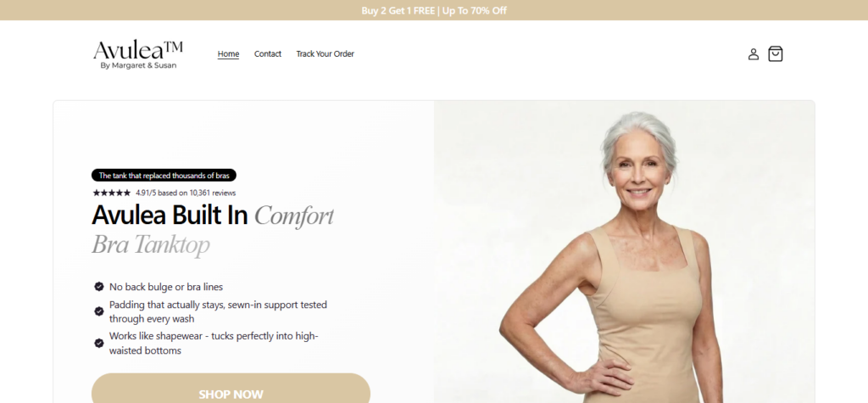Open the Contact menu item
Image resolution: width=868 pixels, height=403 pixels.
[x=268, y=53]
